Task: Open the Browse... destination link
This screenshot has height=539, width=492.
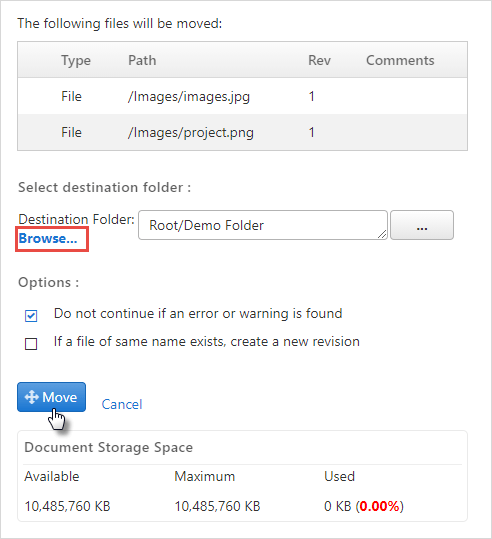Action: pyautogui.click(x=48, y=238)
